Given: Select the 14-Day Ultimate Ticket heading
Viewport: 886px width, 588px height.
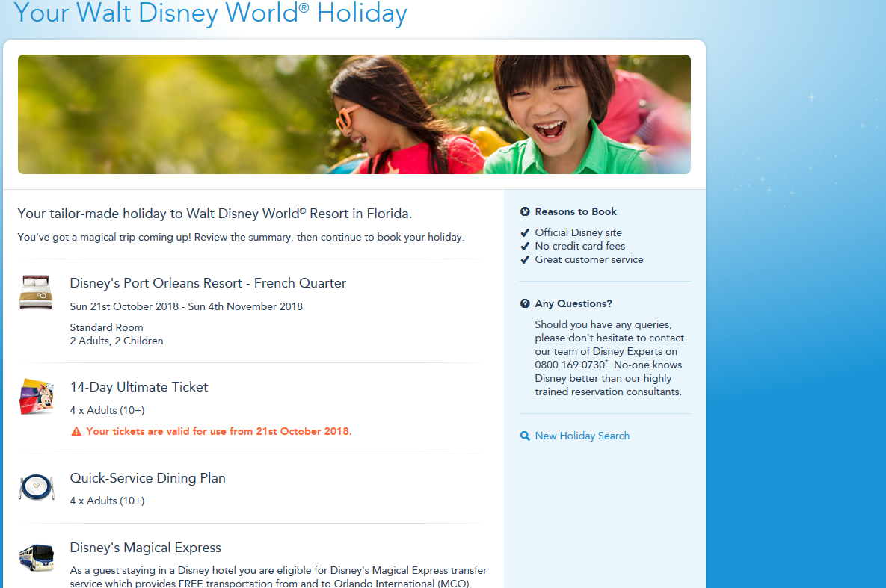Looking at the screenshot, I should 139,387.
